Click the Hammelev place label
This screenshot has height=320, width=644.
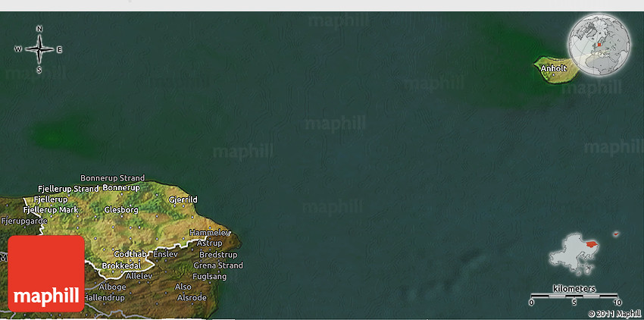[x=208, y=232]
